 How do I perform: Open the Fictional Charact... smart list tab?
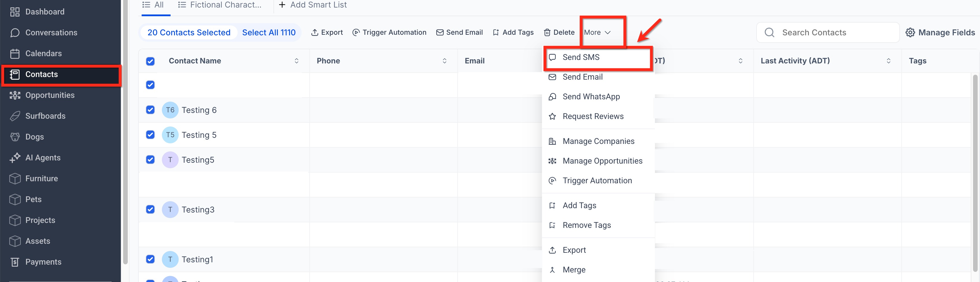pyautogui.click(x=219, y=5)
